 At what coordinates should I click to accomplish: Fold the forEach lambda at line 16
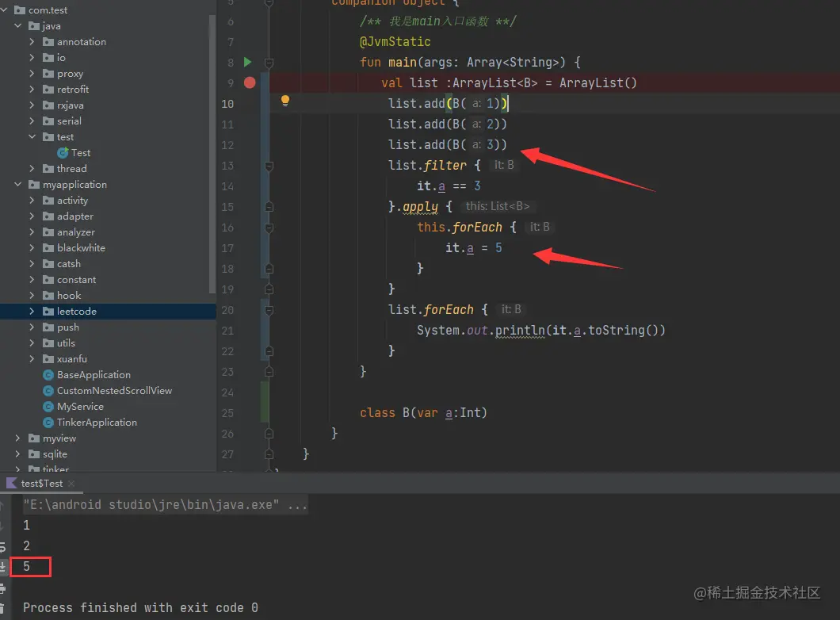coord(269,228)
